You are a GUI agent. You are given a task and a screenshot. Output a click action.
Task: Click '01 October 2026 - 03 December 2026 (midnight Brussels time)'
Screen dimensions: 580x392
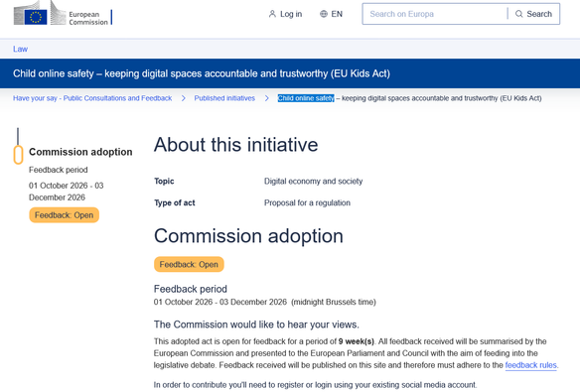(265, 302)
